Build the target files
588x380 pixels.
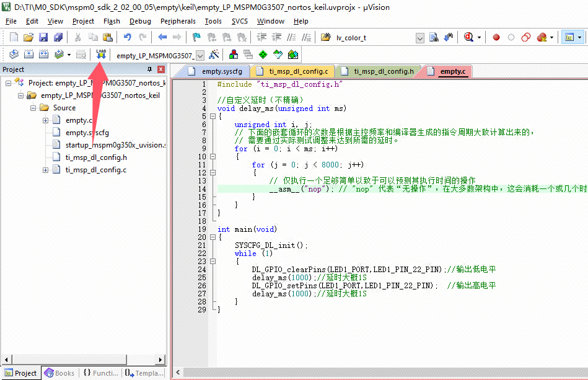29,55
